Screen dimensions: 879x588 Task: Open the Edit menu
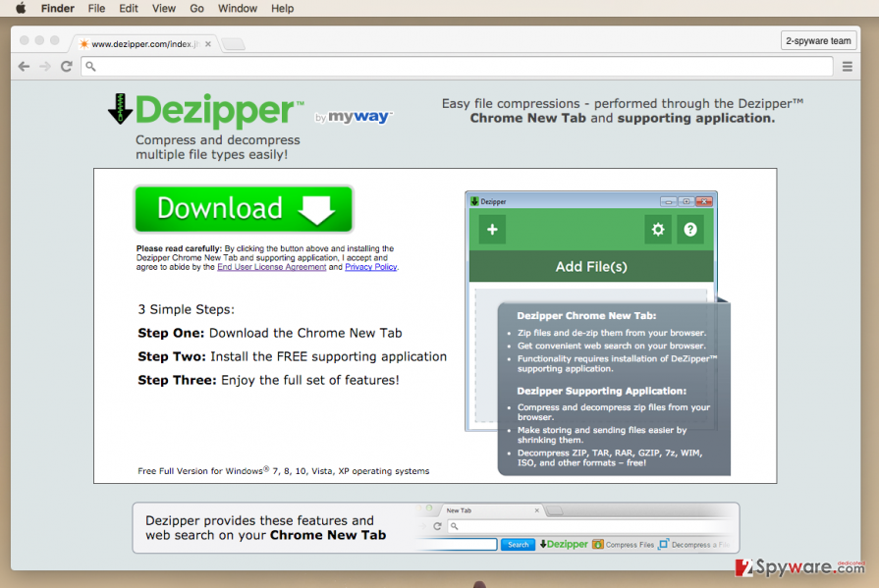tap(129, 9)
